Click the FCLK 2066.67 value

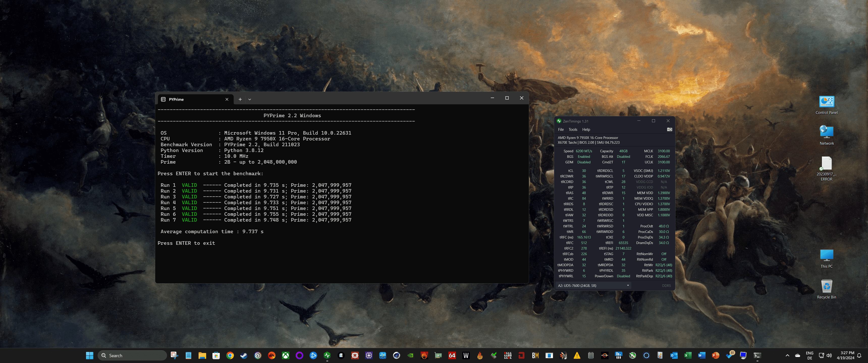pyautogui.click(x=663, y=157)
